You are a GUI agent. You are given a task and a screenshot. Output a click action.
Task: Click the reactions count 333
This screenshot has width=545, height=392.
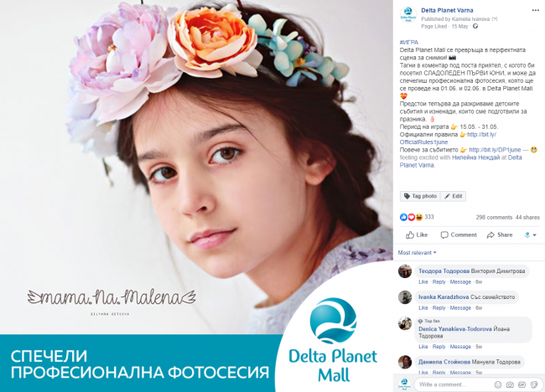[x=429, y=217]
